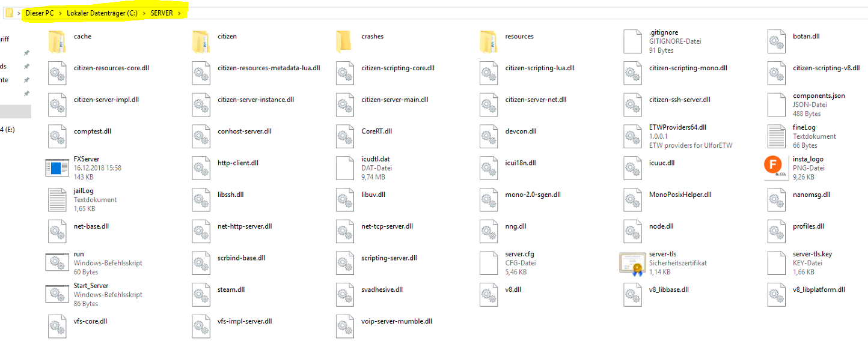Select the v8.dll file icon
868x347 pixels.
pyautogui.click(x=489, y=295)
